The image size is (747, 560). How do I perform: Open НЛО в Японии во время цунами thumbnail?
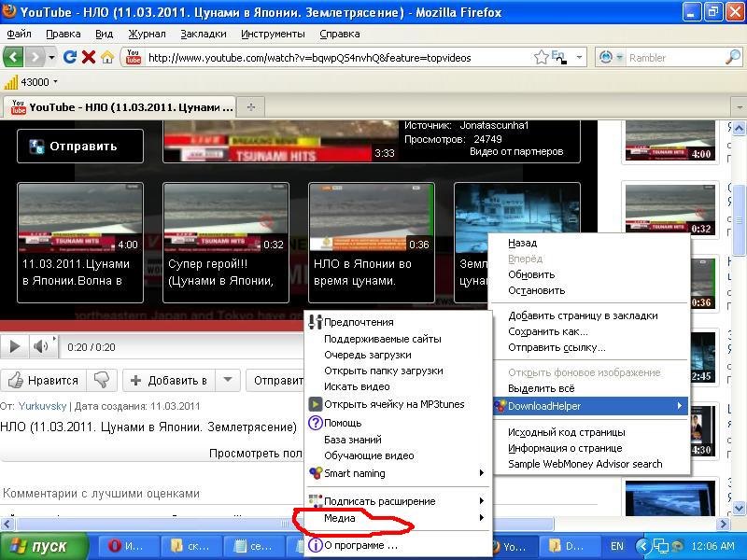(x=372, y=243)
